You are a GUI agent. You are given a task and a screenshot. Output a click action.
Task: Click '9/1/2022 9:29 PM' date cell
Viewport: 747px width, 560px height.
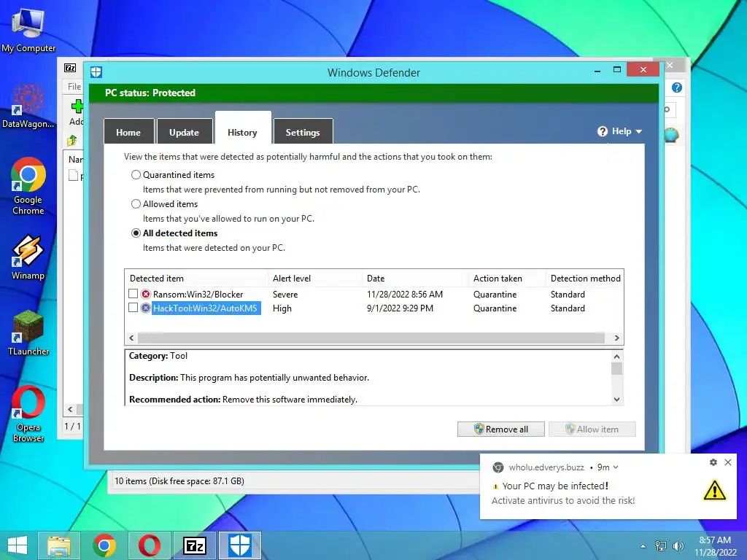[x=400, y=308]
